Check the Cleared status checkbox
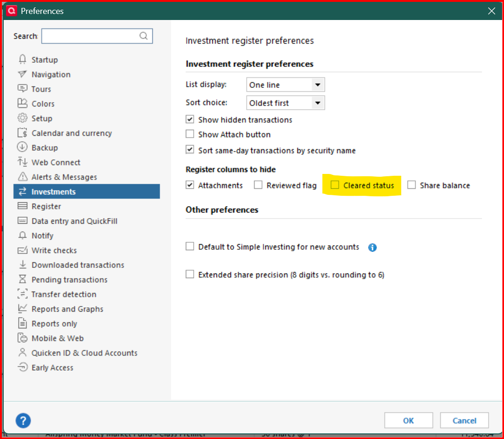 click(335, 185)
